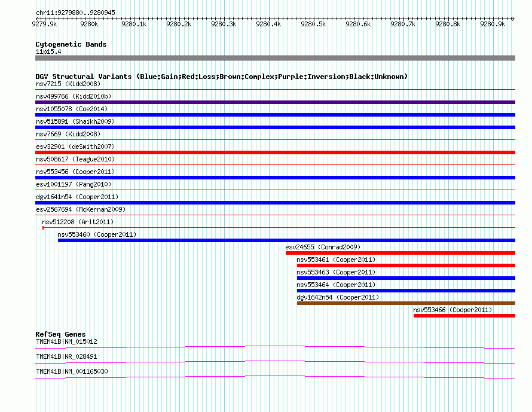Open the RefSeq Genes track title

(x=60, y=334)
